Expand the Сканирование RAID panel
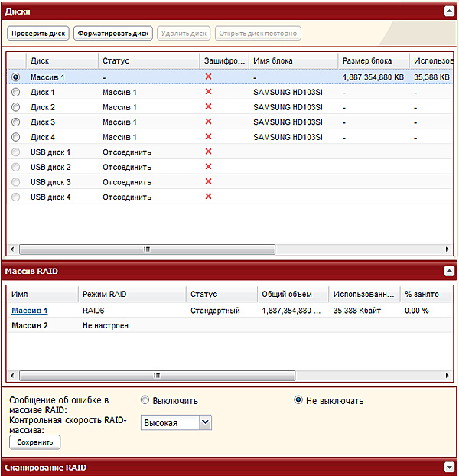The height and width of the screenshot is (476, 459). click(448, 467)
